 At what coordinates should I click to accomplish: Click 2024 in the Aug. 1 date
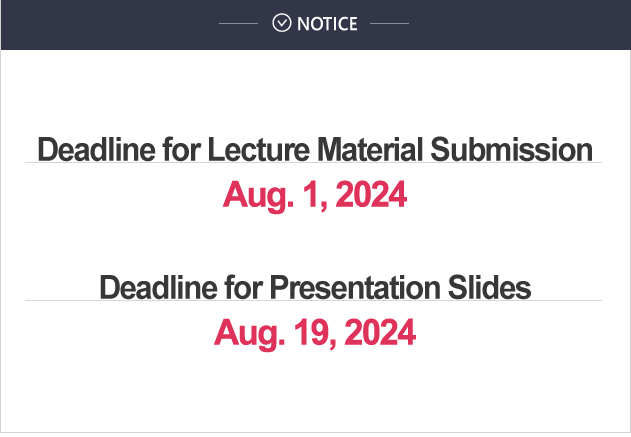click(371, 194)
